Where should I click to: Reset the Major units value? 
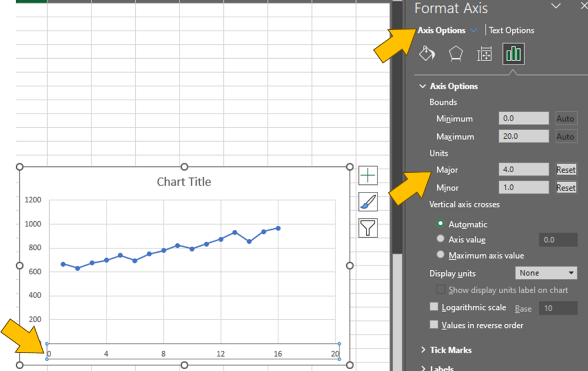point(566,170)
